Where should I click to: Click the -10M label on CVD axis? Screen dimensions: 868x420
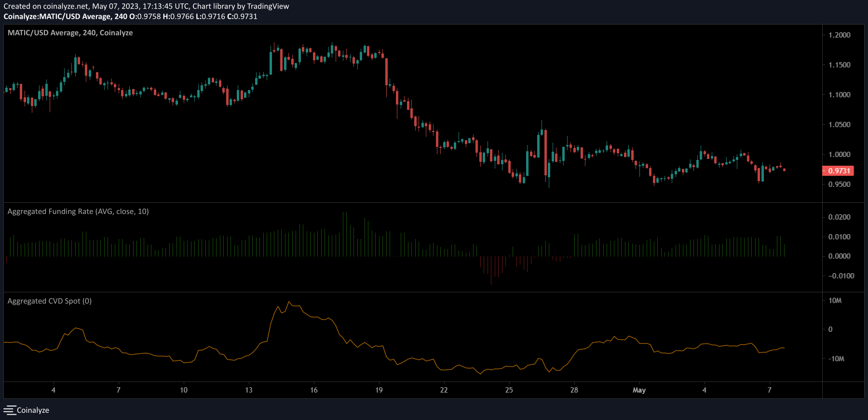836,359
